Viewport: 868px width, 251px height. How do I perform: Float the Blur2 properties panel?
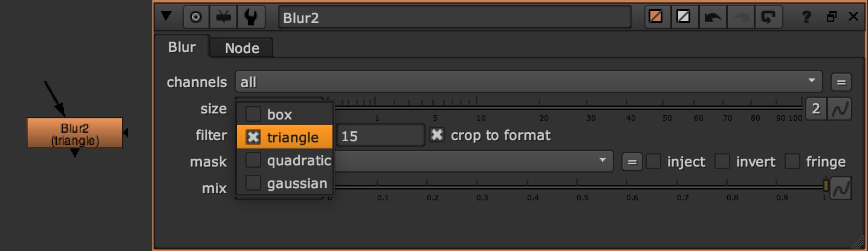(x=832, y=17)
